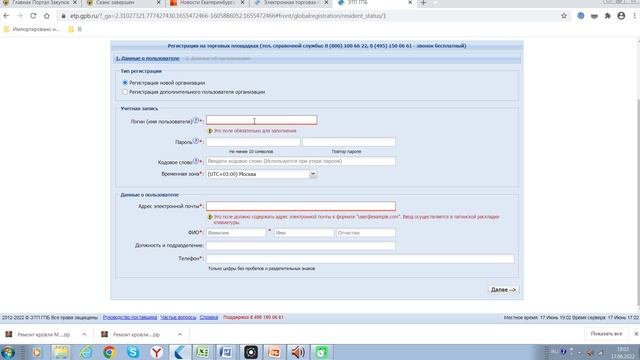
Task: Close the downloads bar
Action: pyautogui.click(x=636, y=334)
